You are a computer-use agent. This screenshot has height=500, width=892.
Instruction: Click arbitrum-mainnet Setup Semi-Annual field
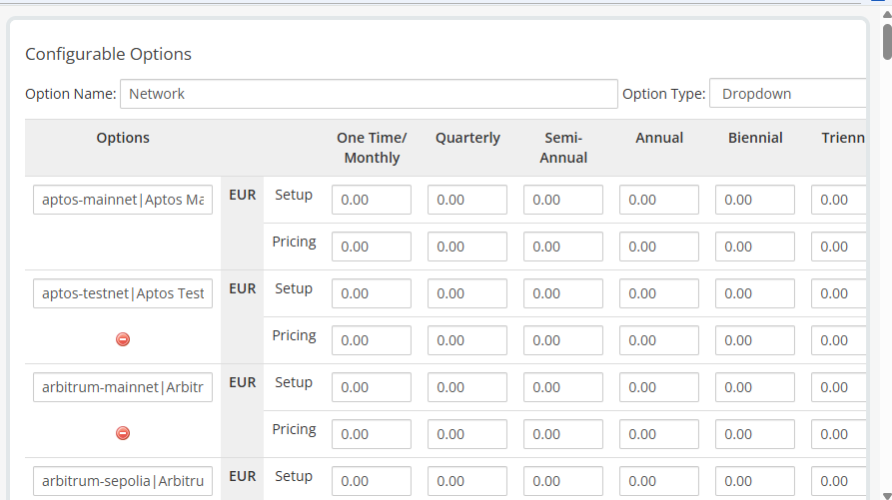click(563, 387)
